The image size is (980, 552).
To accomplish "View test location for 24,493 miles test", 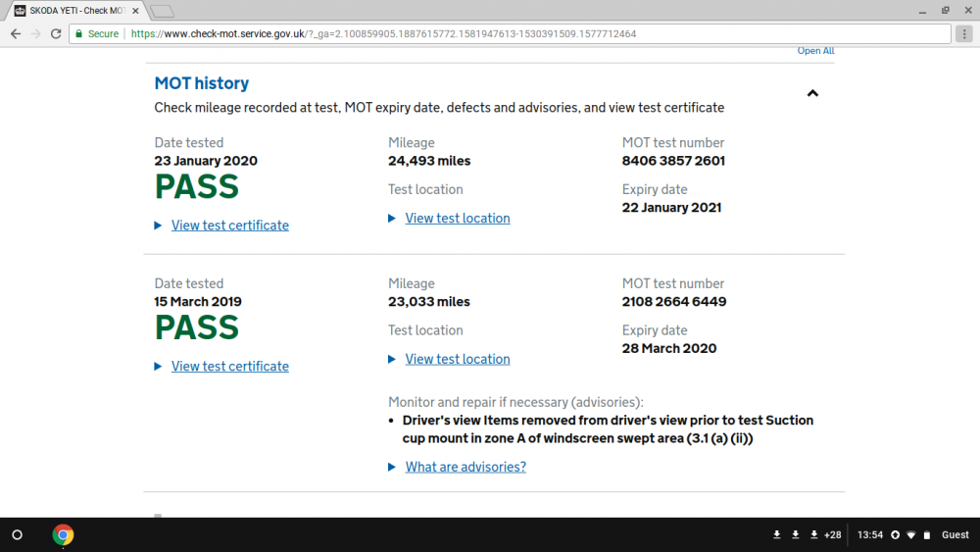I will (x=458, y=219).
